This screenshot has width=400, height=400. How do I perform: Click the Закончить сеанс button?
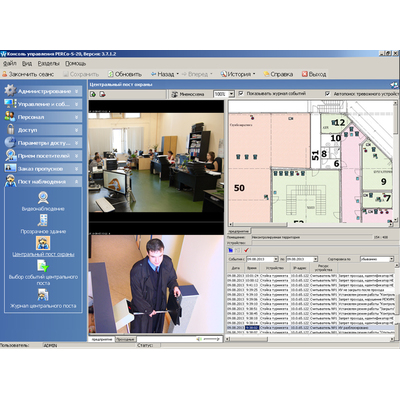(x=28, y=74)
